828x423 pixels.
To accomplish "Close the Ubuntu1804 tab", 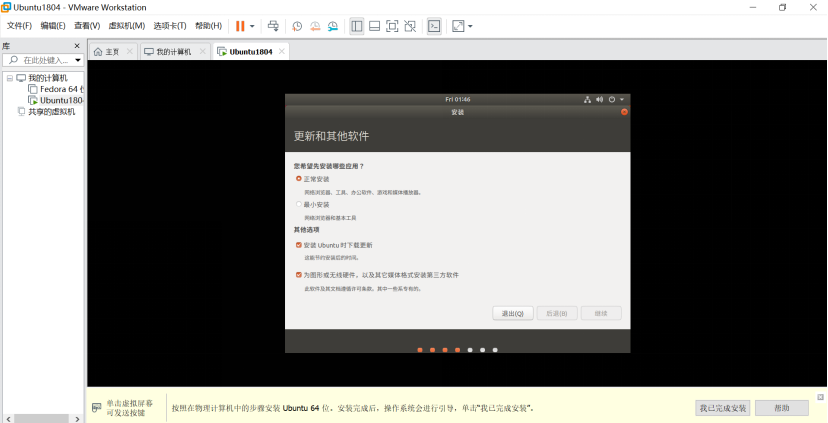I will (x=281, y=52).
